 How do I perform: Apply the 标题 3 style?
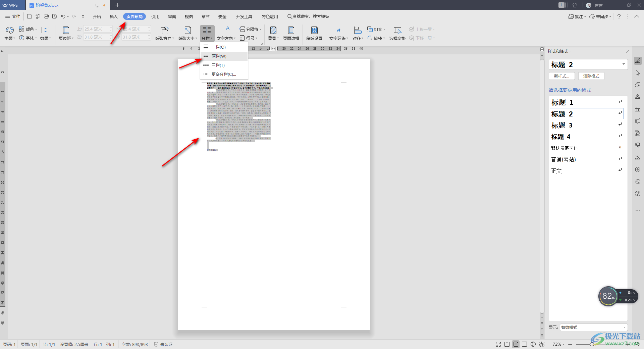point(587,125)
